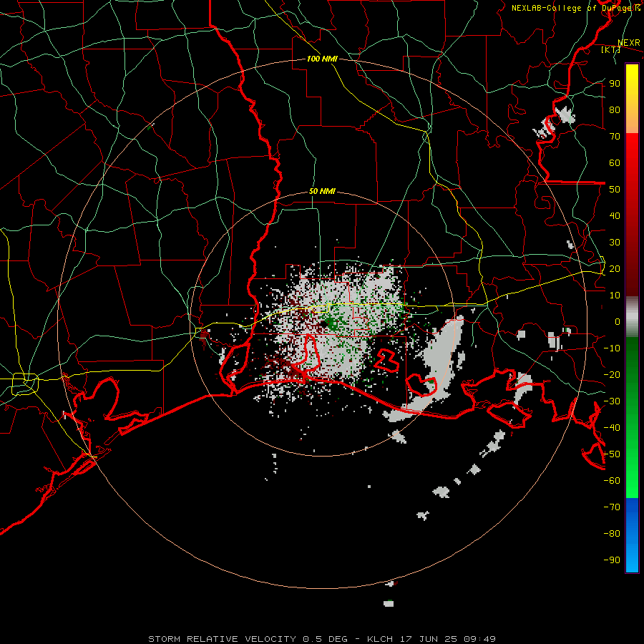This screenshot has height=644, width=644.
Task: Click the 50 value on velocity scale
Action: pyautogui.click(x=615, y=190)
